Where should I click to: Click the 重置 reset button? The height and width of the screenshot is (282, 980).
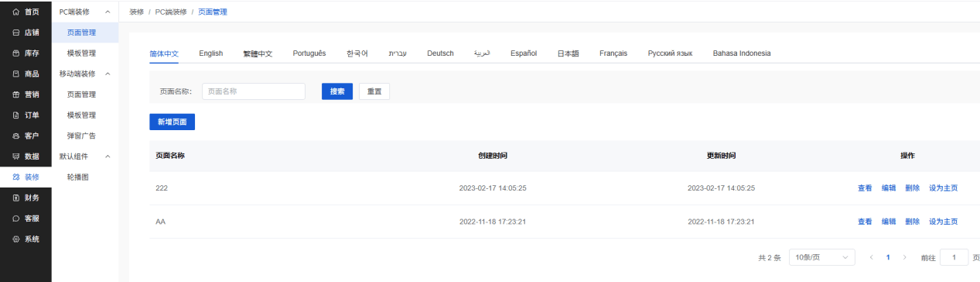point(374,91)
